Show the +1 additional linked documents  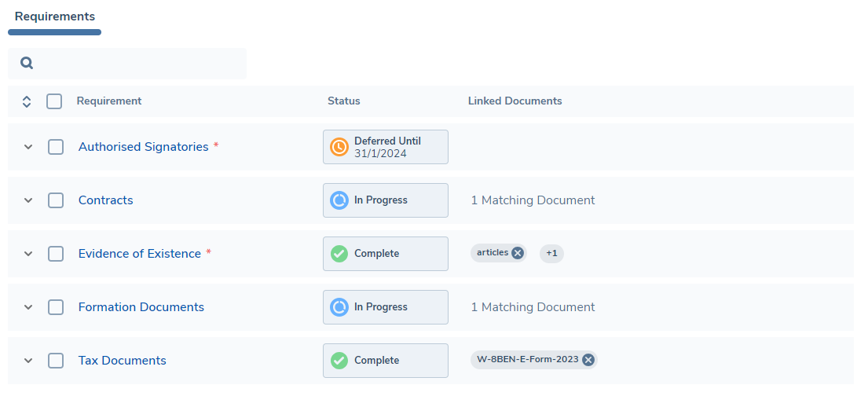point(551,254)
